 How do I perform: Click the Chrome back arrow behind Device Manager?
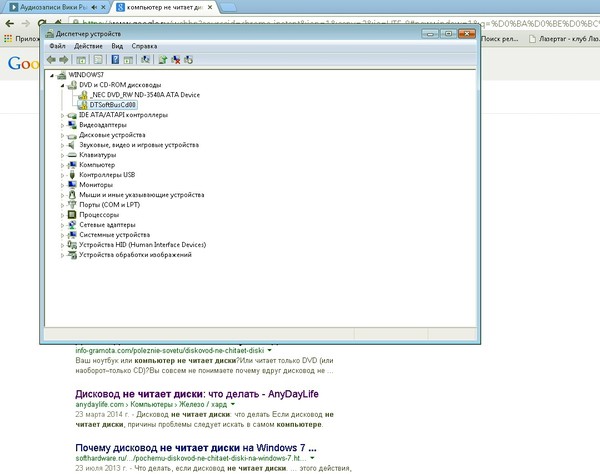(10, 24)
